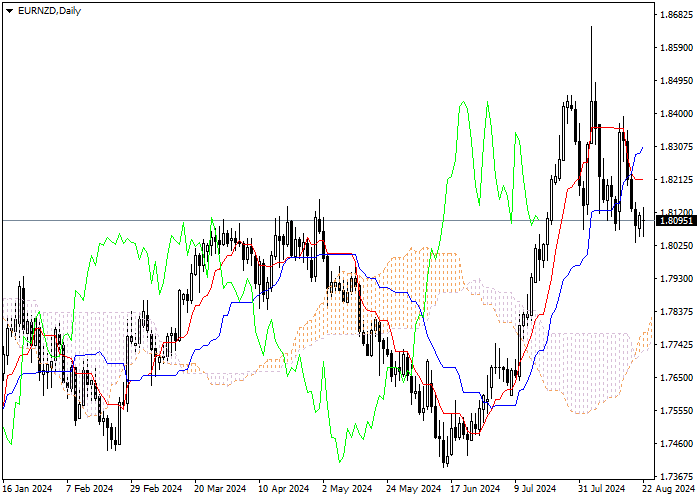Click price scale value 1.83075

click(x=677, y=146)
